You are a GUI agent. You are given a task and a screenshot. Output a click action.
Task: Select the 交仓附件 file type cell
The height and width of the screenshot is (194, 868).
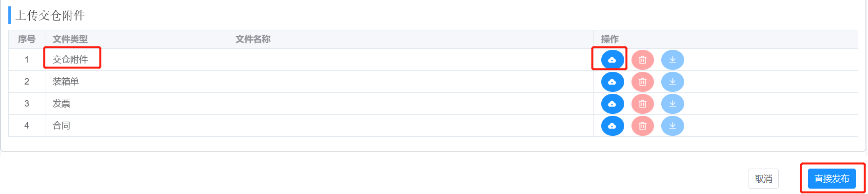137,60
